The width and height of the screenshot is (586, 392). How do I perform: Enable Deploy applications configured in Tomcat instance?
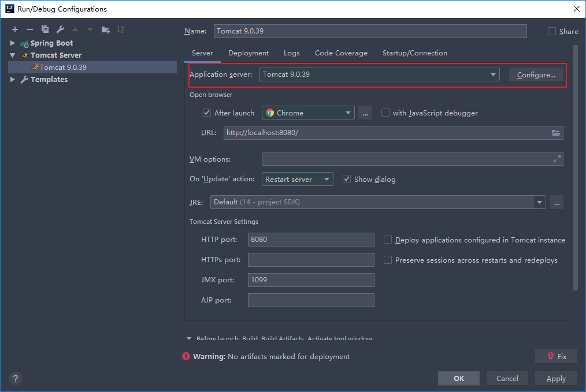point(388,240)
